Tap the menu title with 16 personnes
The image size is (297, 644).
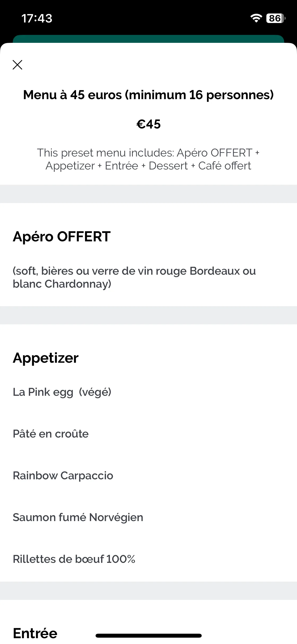148,95
